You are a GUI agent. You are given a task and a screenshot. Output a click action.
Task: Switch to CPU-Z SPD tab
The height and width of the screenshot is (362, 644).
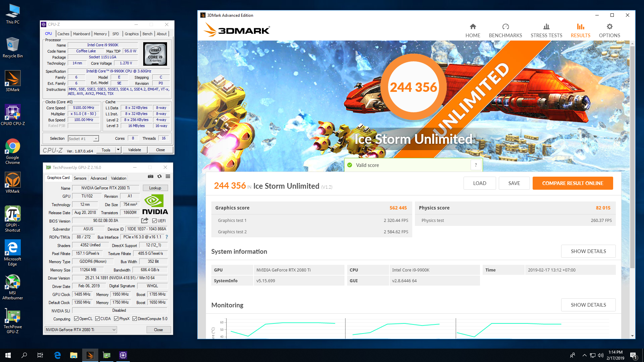(x=115, y=34)
